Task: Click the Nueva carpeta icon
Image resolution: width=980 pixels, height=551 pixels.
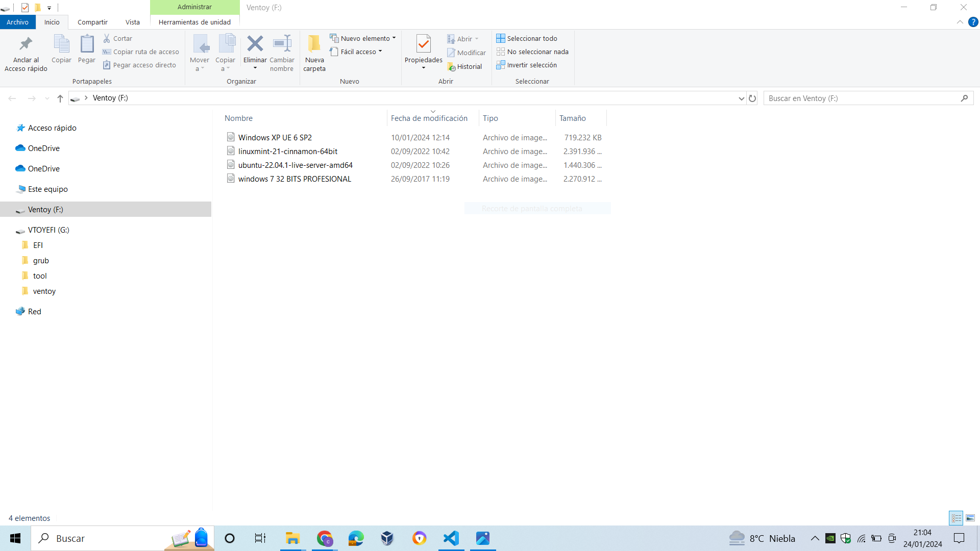Action: (x=314, y=44)
